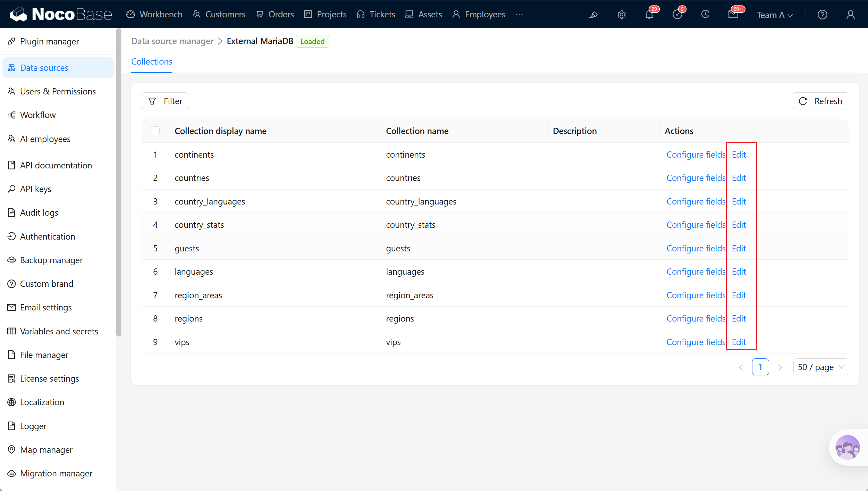Screen dimensions: 868x491
Task: Click the sidebar vertical scrollbar
Action: pos(119,182)
